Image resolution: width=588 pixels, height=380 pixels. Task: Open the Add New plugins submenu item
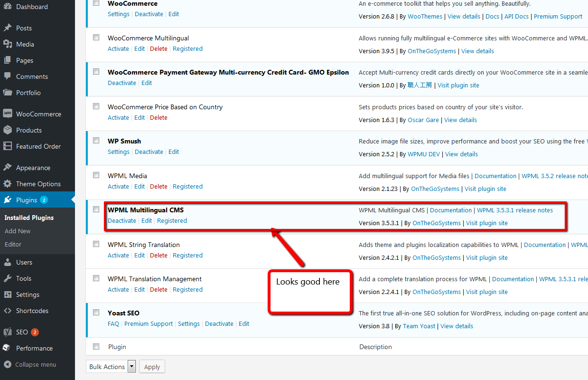[18, 231]
